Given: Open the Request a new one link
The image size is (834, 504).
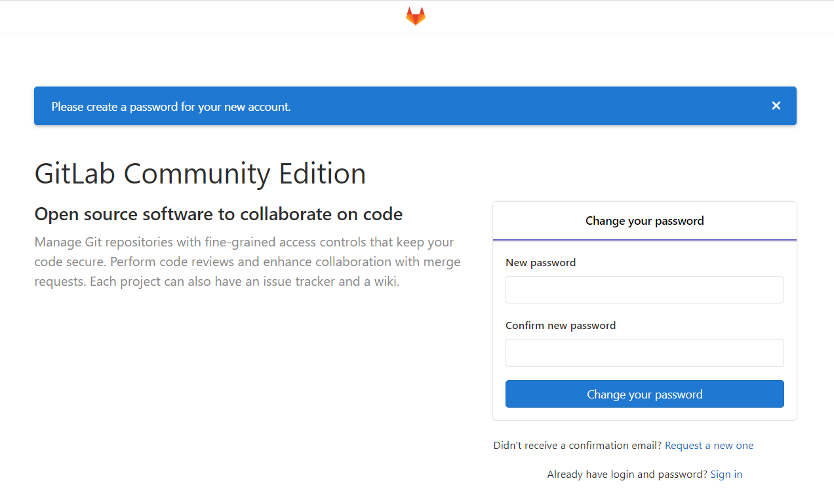Looking at the screenshot, I should point(709,446).
